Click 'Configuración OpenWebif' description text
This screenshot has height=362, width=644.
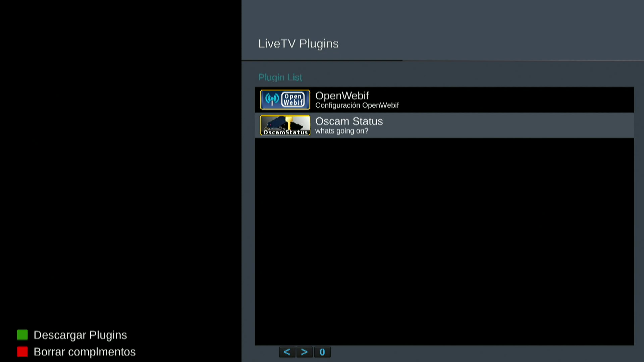coord(357,106)
